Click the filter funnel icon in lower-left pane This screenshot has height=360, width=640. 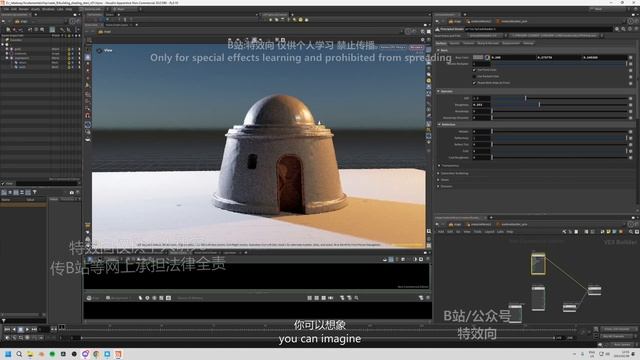[x=35, y=192]
